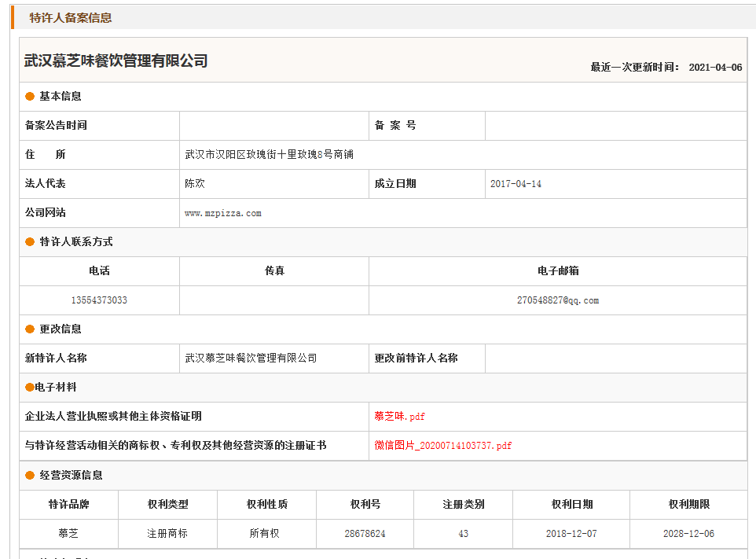Click the phone number 13554373033
Image resolution: width=756 pixels, height=559 pixels.
tap(99, 300)
